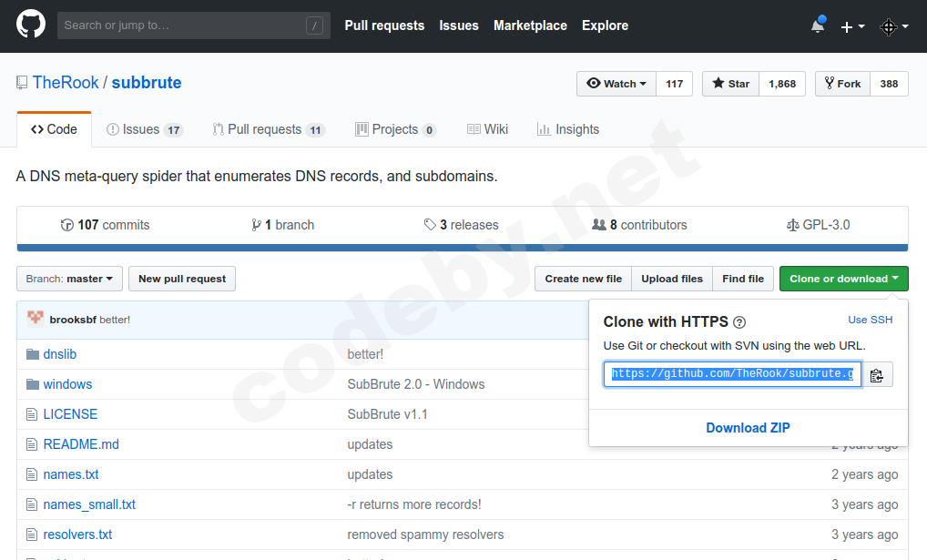Fork the repository

coord(842,84)
